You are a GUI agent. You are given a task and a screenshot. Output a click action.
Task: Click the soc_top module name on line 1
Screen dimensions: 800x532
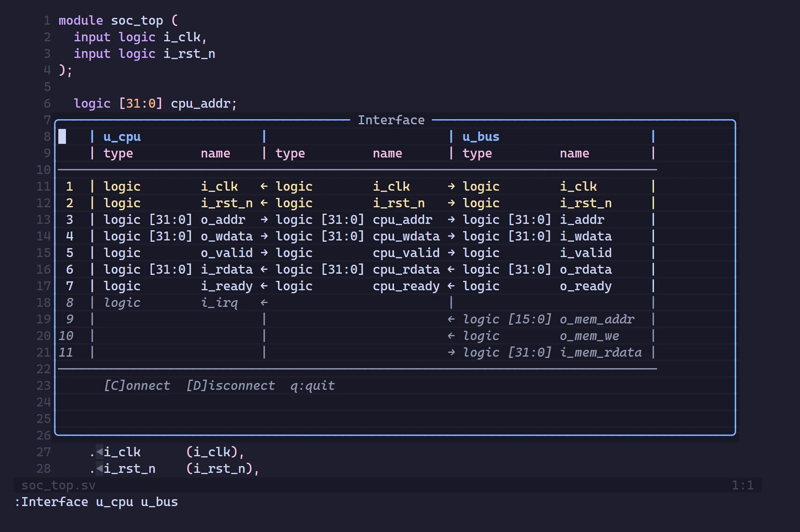[x=137, y=20]
